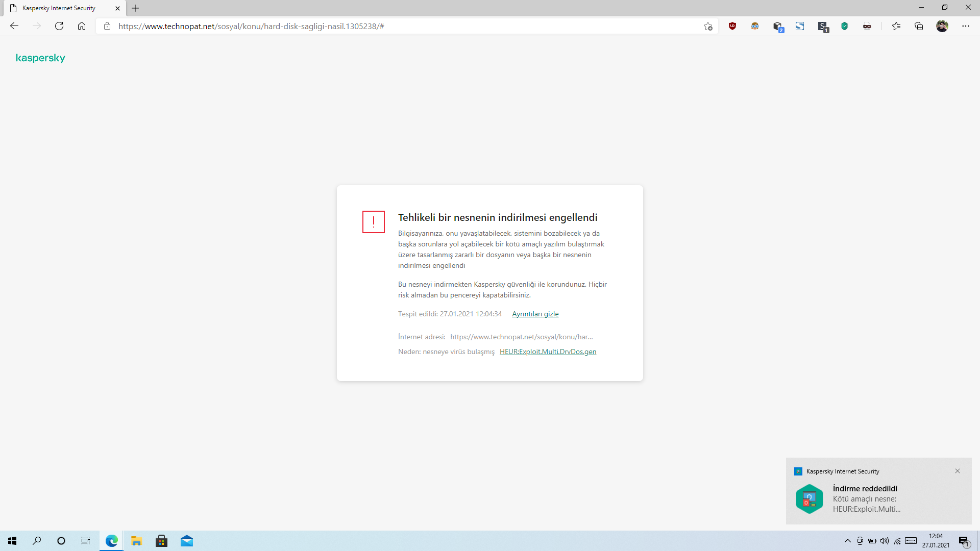Click the uBlock Origin extension icon
The image size is (980, 551).
pyautogui.click(x=732, y=26)
